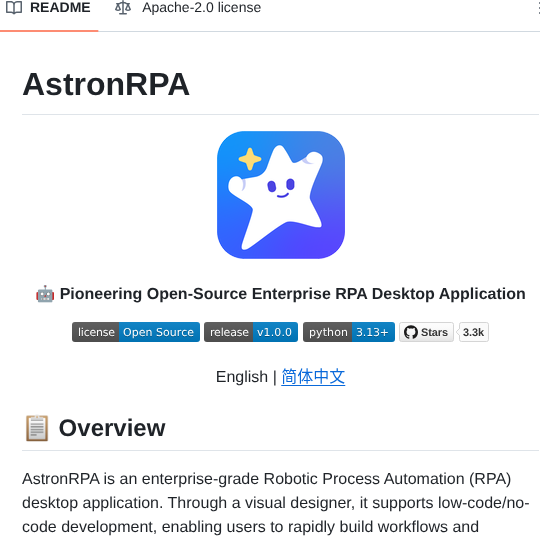Click the overview paragraph starting 'AstronRPA is an enterprise-grade'

(x=276, y=503)
